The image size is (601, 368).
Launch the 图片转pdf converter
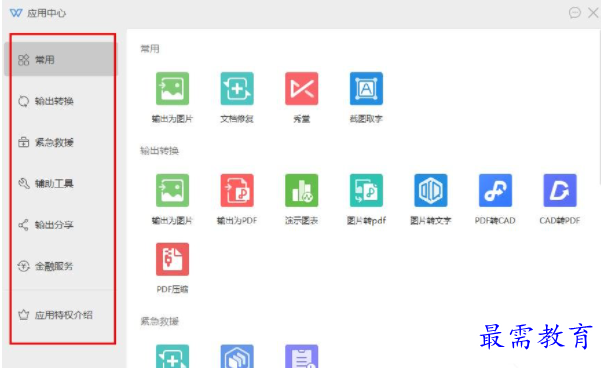[x=366, y=191]
